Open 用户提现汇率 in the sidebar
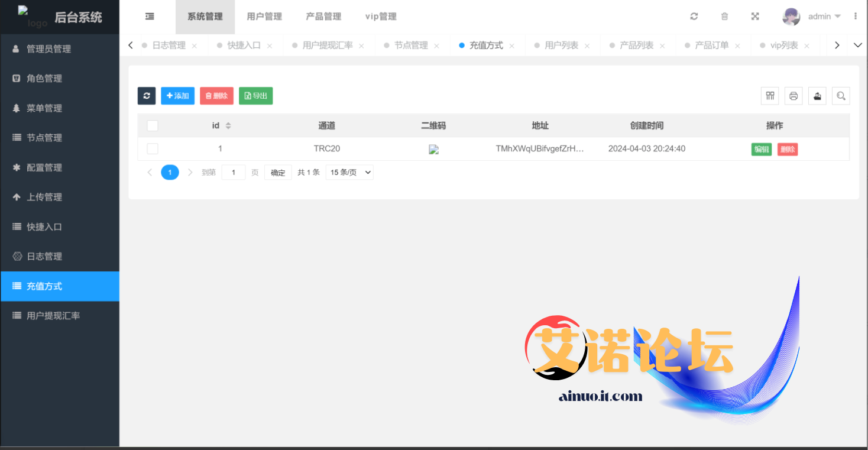This screenshot has width=868, height=450. point(60,316)
